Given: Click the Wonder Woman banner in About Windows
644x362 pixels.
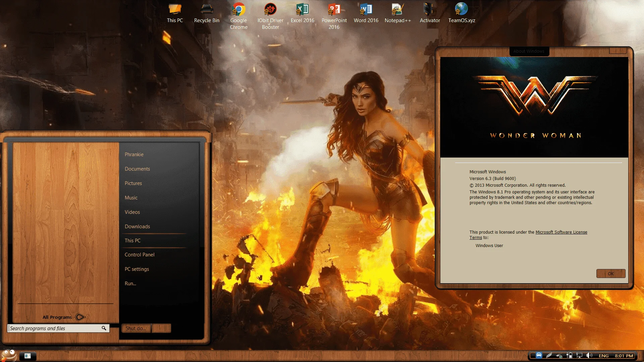Looking at the screenshot, I should 534,107.
